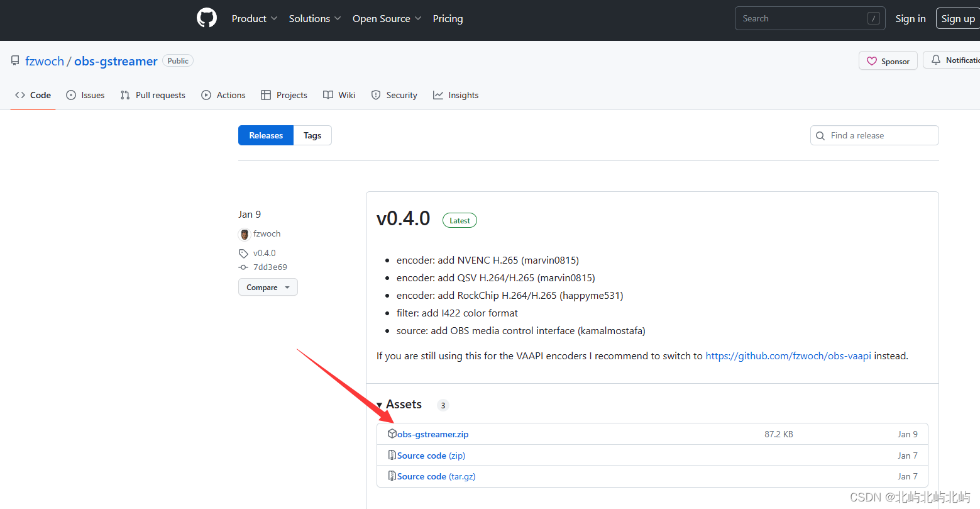Image resolution: width=980 pixels, height=509 pixels.
Task: Collapse the Assets section
Action: [x=399, y=405]
